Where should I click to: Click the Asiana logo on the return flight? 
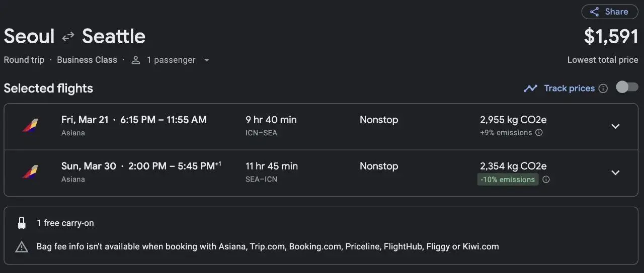(30, 172)
